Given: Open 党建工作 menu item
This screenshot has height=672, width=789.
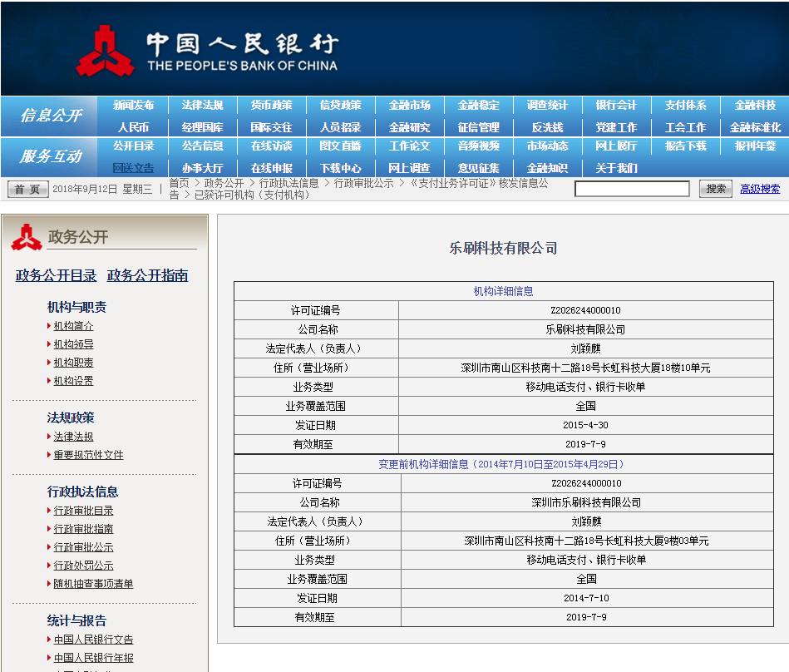Looking at the screenshot, I should pos(616,127).
